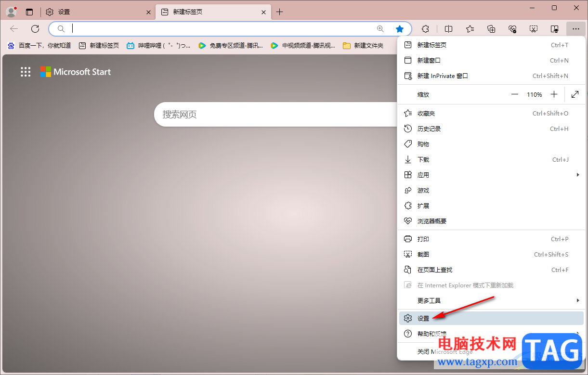Open bookmark 百度一下,你就知道
The height and width of the screenshot is (375, 588).
(39, 46)
